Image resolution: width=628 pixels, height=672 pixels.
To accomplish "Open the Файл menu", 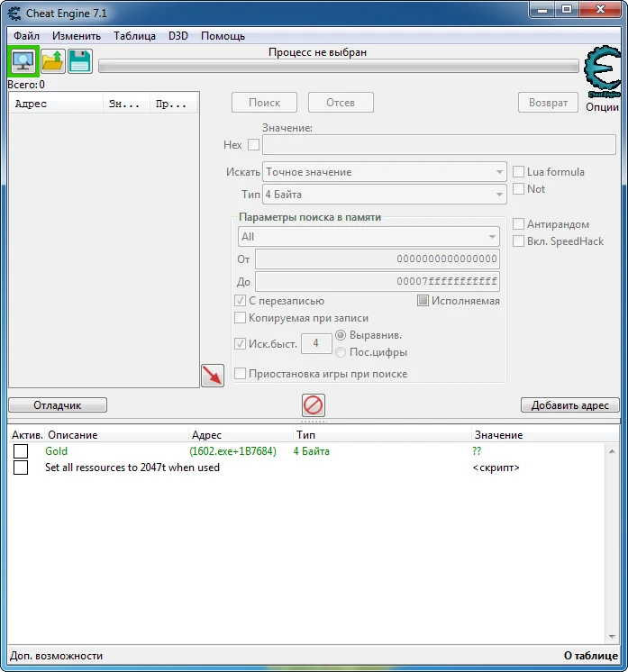I will pos(26,36).
